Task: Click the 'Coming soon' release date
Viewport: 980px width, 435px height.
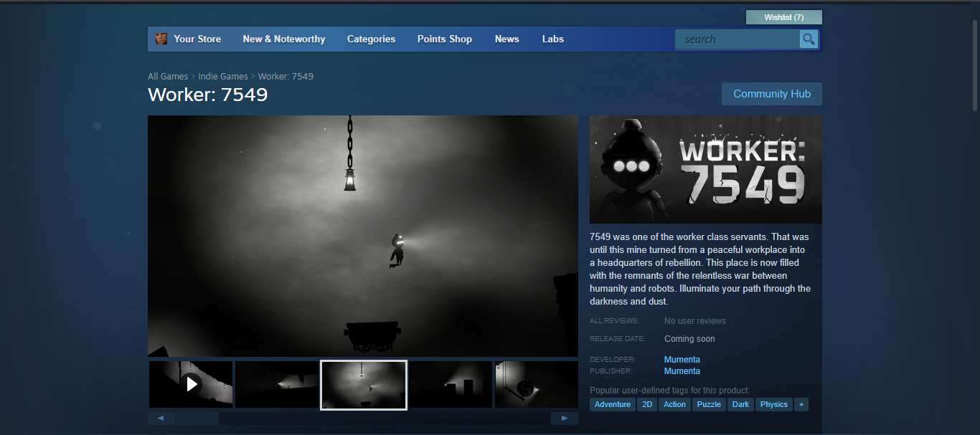Action: coord(689,339)
